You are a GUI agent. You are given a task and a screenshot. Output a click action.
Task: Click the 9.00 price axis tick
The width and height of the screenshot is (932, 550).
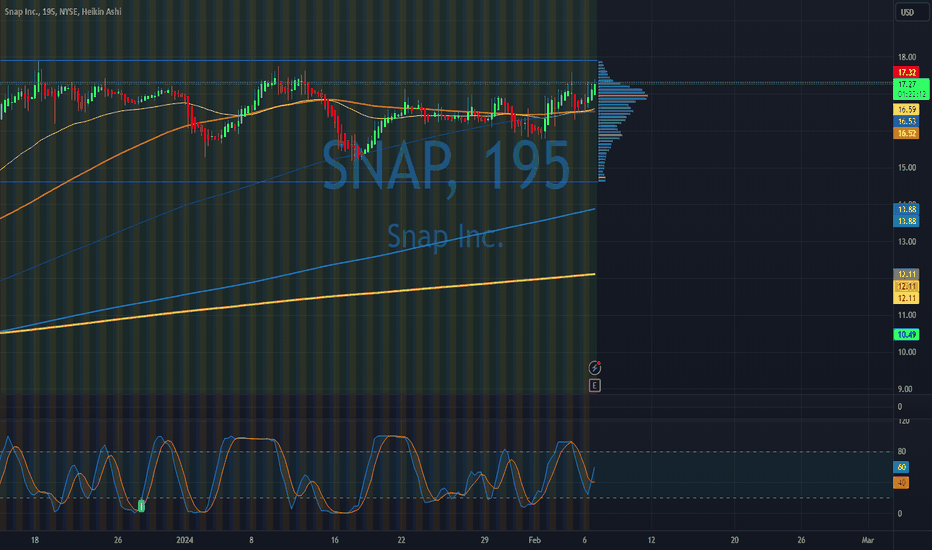coord(905,389)
